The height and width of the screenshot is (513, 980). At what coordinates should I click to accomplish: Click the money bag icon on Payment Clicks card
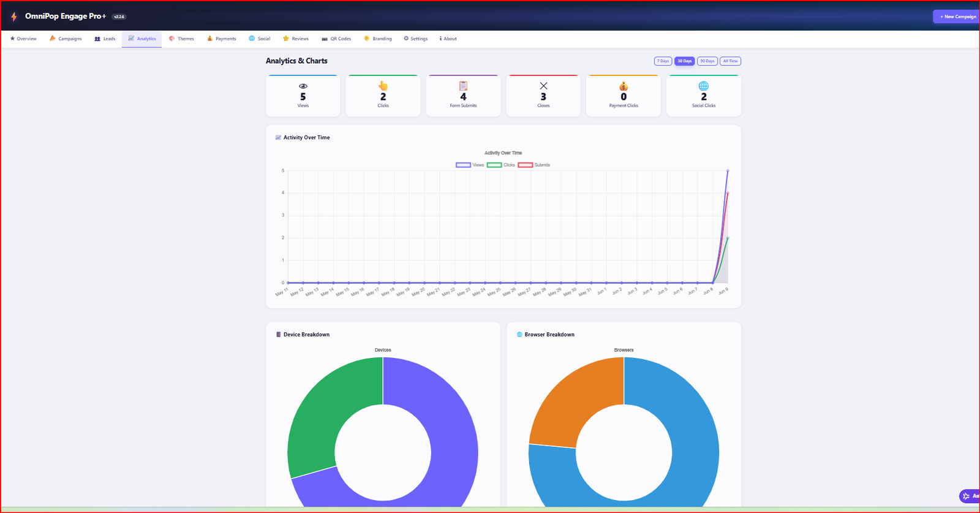tap(624, 86)
